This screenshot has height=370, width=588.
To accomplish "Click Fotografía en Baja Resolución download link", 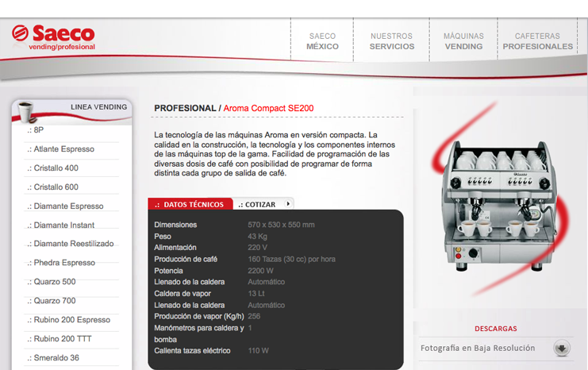I will coord(478,349).
